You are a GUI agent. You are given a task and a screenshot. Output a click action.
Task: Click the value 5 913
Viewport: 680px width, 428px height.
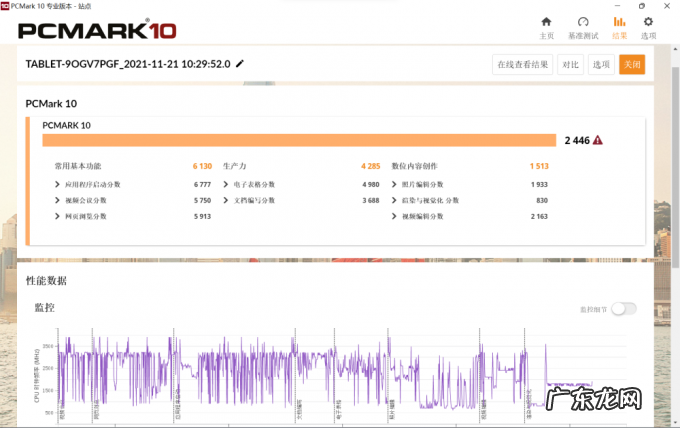(203, 216)
